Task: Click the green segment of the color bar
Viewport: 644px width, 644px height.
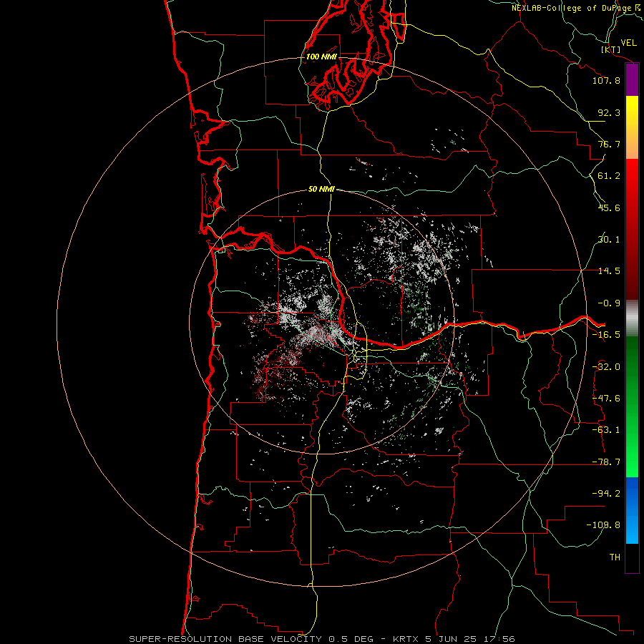Action: coord(632,406)
